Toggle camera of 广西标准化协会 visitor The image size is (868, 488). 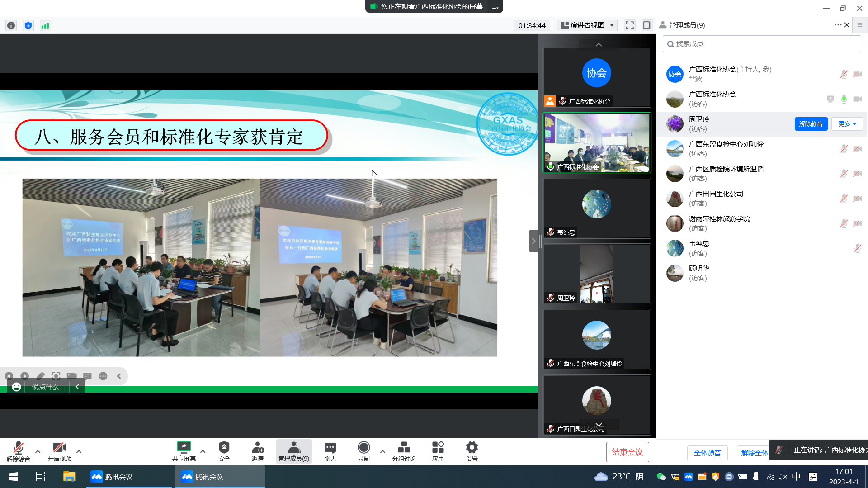tap(857, 99)
